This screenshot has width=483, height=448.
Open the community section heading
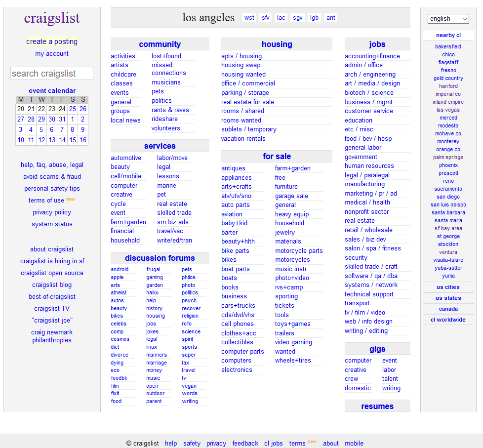(160, 44)
